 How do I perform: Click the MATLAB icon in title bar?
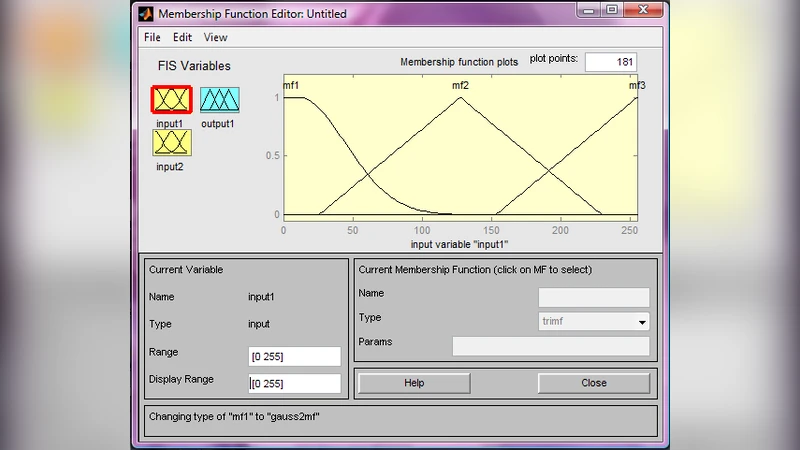coord(147,14)
